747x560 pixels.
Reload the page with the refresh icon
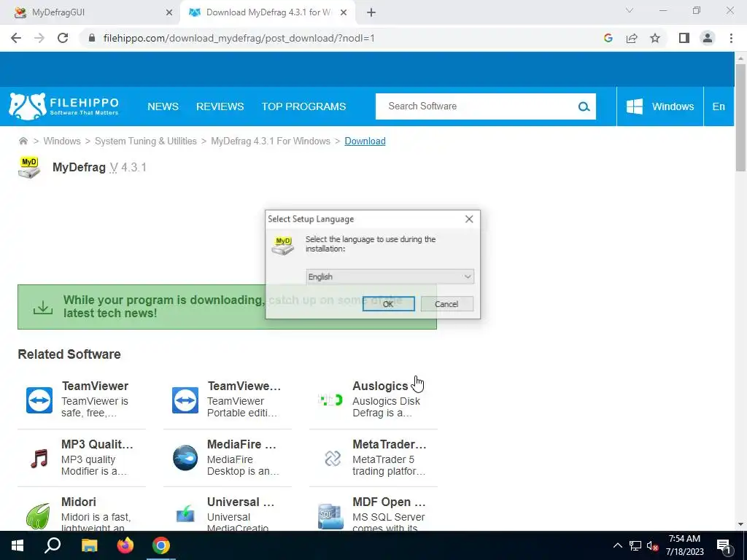tap(63, 38)
